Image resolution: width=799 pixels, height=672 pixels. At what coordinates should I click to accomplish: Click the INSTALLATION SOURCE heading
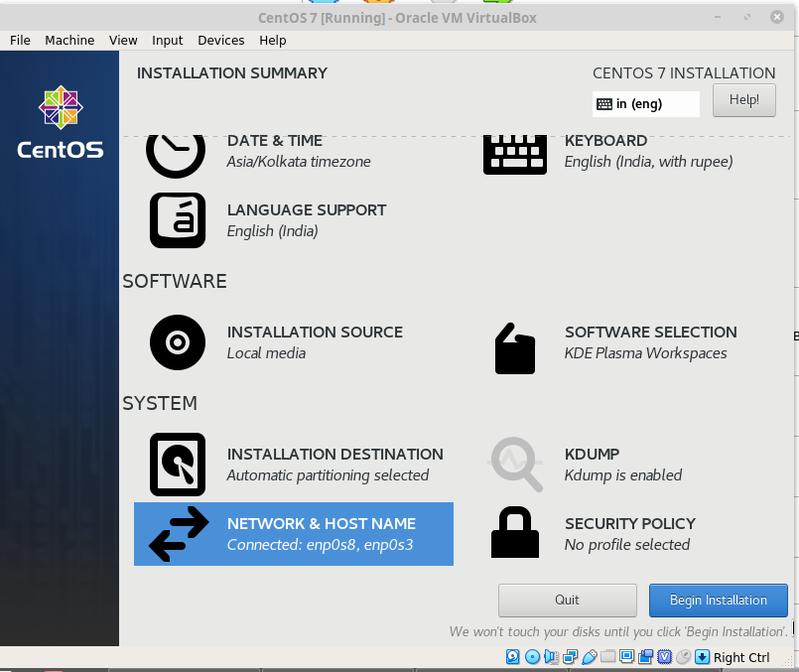pos(315,333)
